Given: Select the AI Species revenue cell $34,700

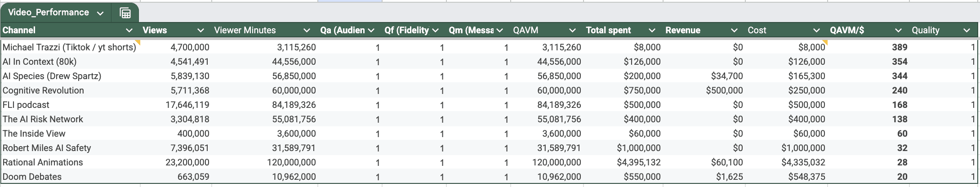Looking at the screenshot, I should coord(726,76).
